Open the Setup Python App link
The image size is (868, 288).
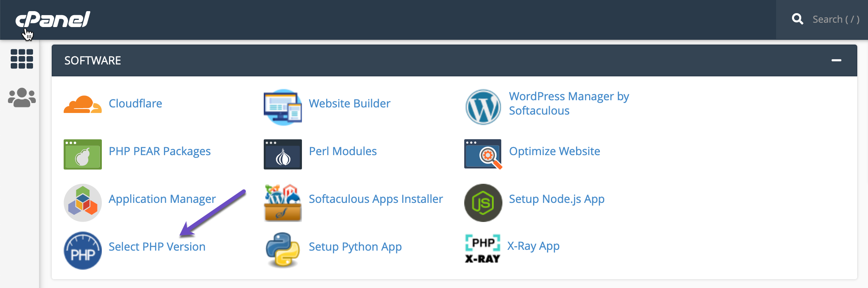click(355, 247)
